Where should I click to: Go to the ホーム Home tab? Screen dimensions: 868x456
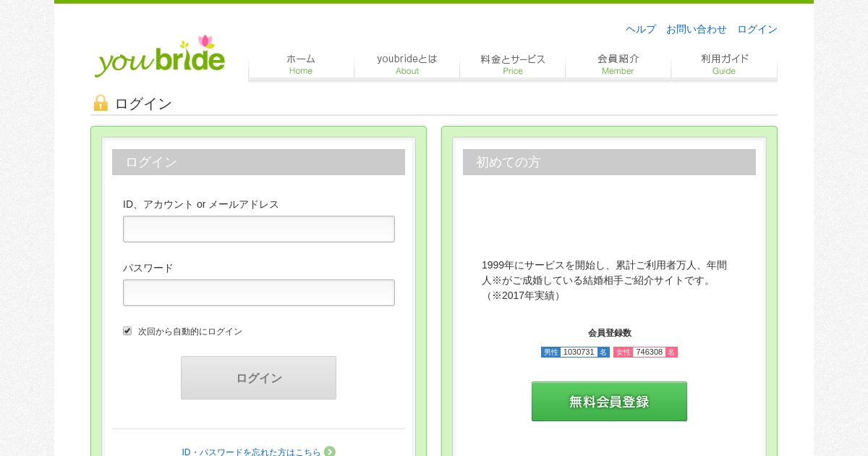click(301, 65)
